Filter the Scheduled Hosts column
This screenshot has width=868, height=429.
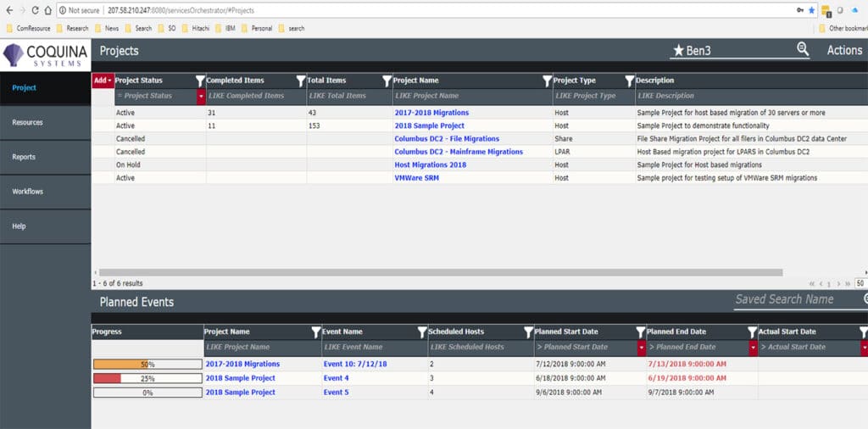coord(529,332)
